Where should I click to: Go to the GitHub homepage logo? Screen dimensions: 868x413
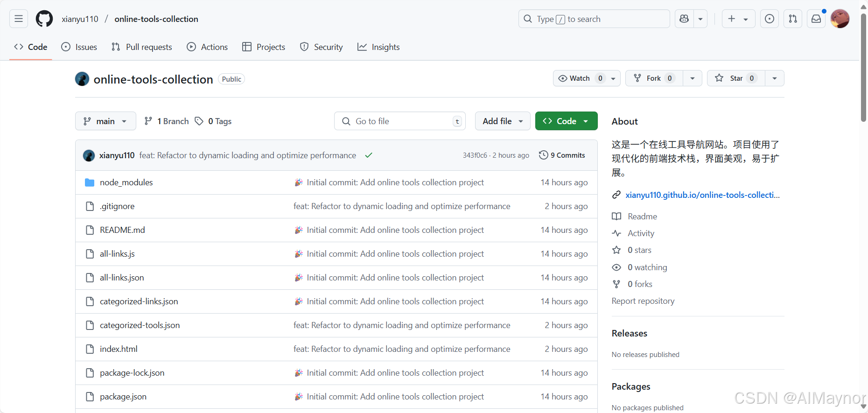pos(44,19)
